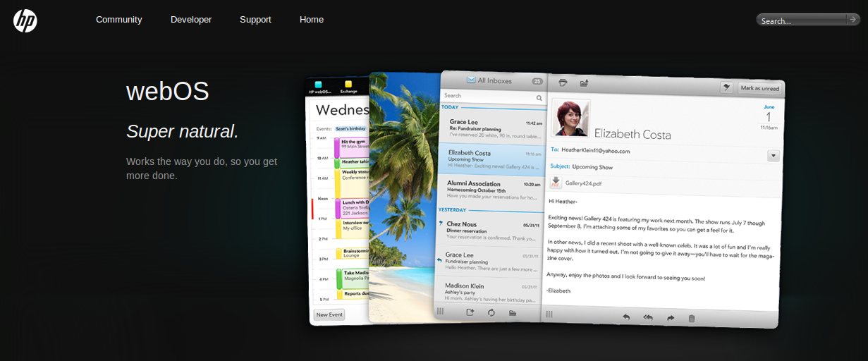Image resolution: width=868 pixels, height=361 pixels.
Task: Open the Community menu
Action: [x=119, y=20]
